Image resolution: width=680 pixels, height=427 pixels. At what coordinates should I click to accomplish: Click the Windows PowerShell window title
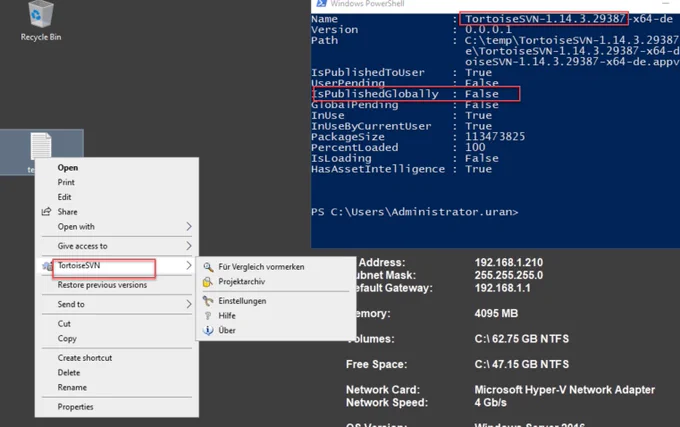click(x=367, y=3)
